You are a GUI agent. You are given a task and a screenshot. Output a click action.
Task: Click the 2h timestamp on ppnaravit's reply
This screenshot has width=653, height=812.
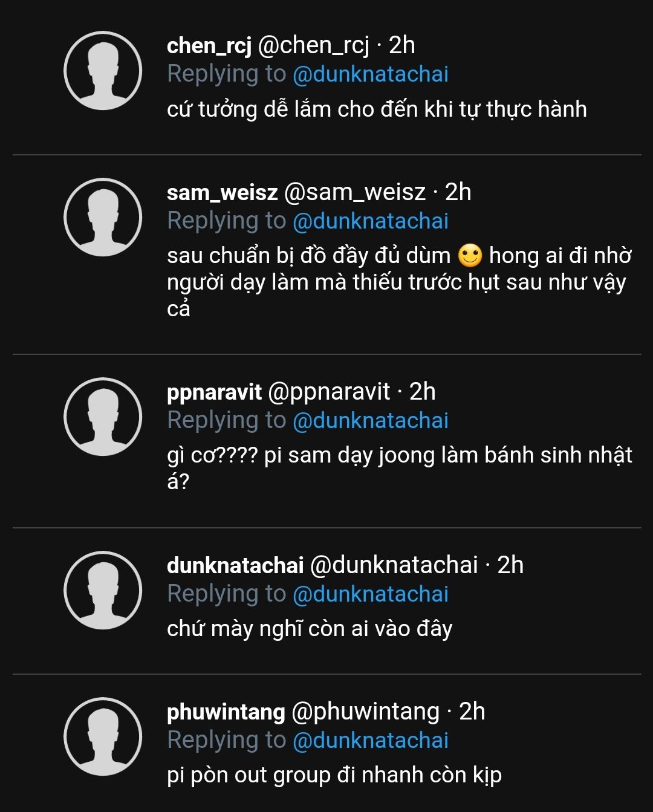[x=423, y=392]
